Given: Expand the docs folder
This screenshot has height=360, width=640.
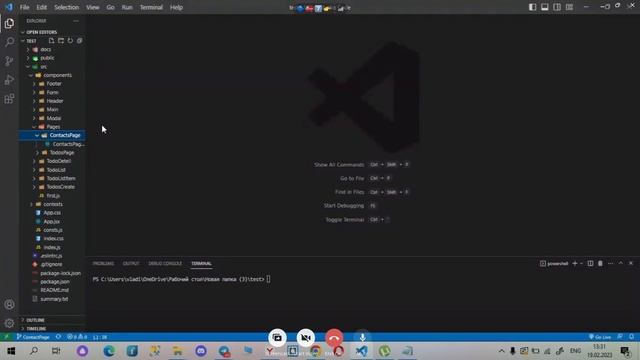Looking at the screenshot, I should 52,49.
